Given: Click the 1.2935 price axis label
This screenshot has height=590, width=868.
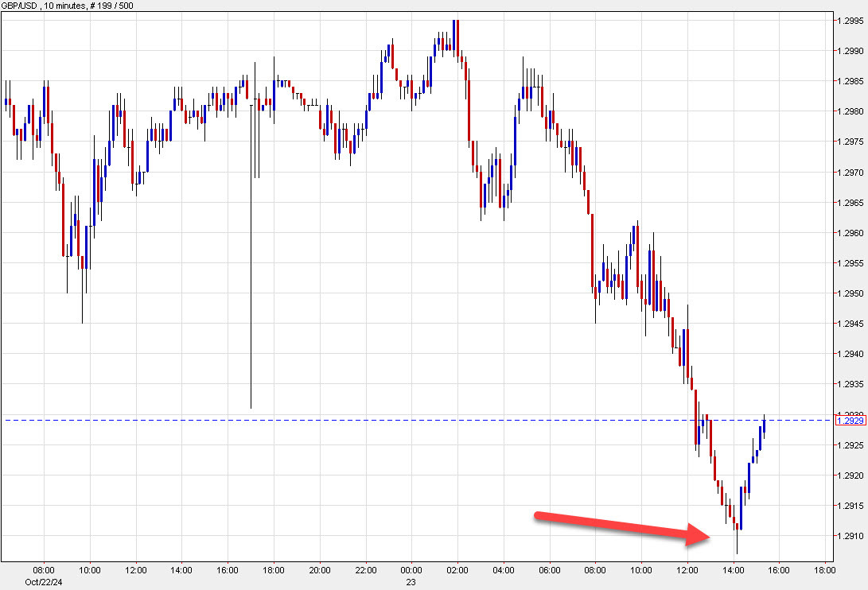Looking at the screenshot, I should pyautogui.click(x=850, y=384).
